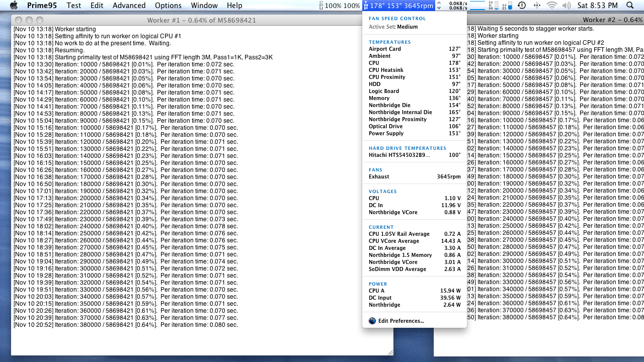Open the Options menu
Screen dimensions: 644x362
pyautogui.click(x=168, y=6)
